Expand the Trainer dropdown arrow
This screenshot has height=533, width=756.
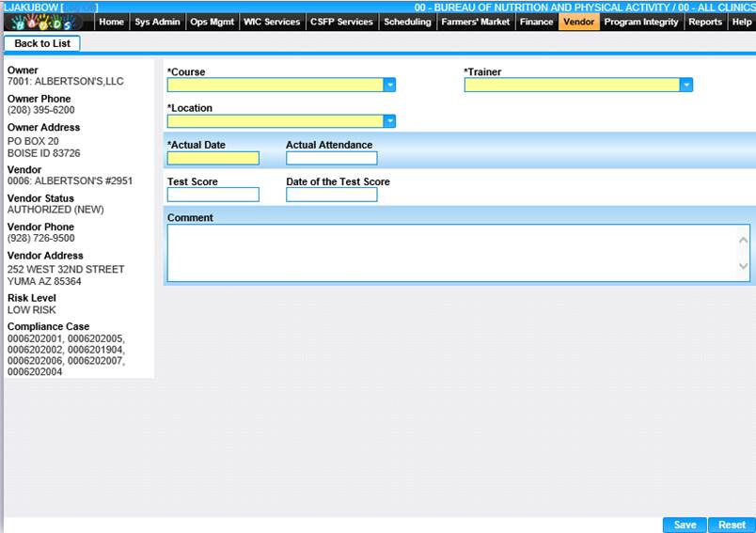[x=686, y=85]
